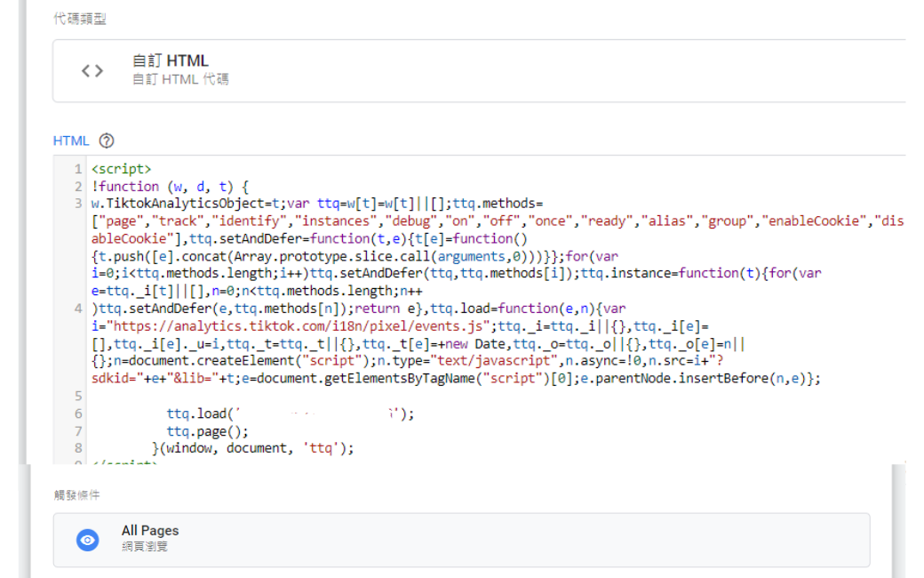This screenshot has height=578, width=924.
Task: Click the All Pages eye trigger icon
Action: pyautogui.click(x=87, y=540)
